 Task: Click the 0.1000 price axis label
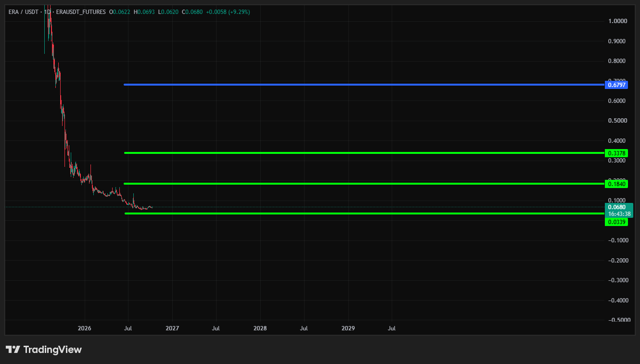(617, 201)
